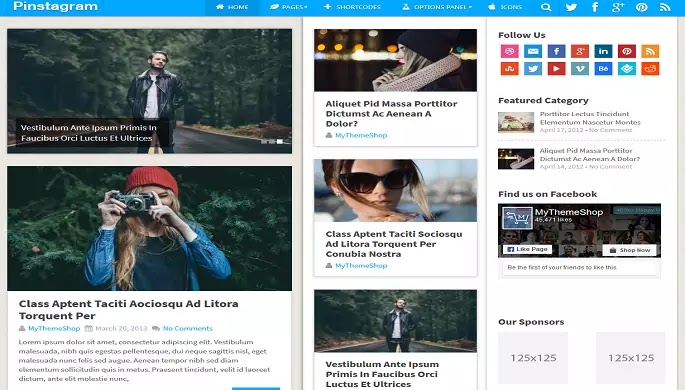Click the Featured Category heading
The image size is (685, 390).
(x=543, y=100)
